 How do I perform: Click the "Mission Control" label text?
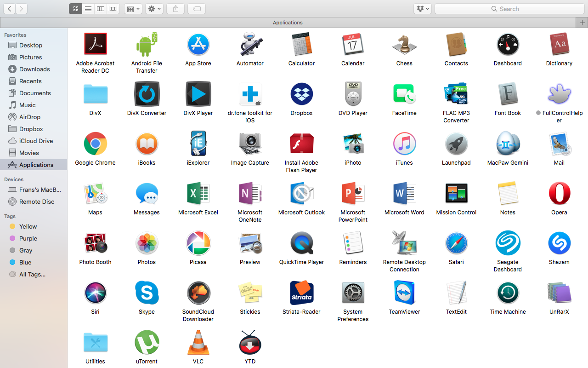(456, 213)
